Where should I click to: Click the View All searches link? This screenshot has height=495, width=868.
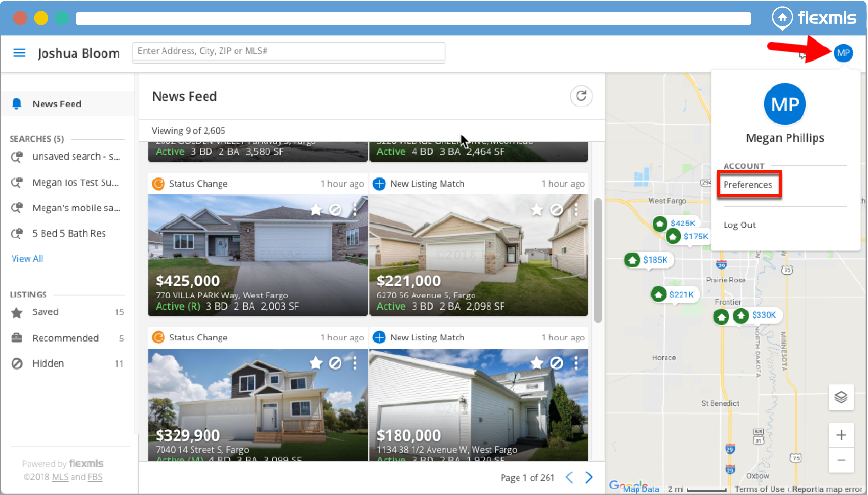click(27, 259)
